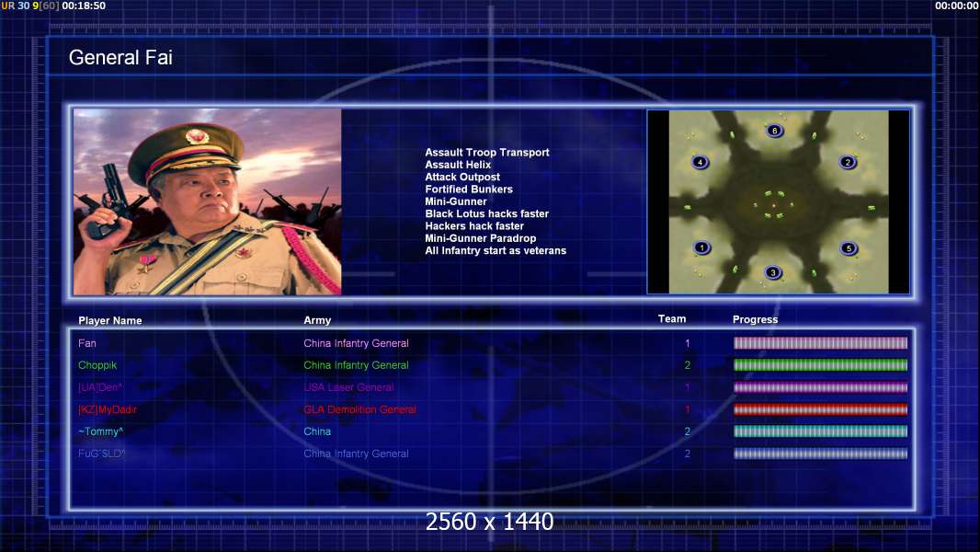
Task: Click Black Lotus hacks faster text
Action: (487, 213)
